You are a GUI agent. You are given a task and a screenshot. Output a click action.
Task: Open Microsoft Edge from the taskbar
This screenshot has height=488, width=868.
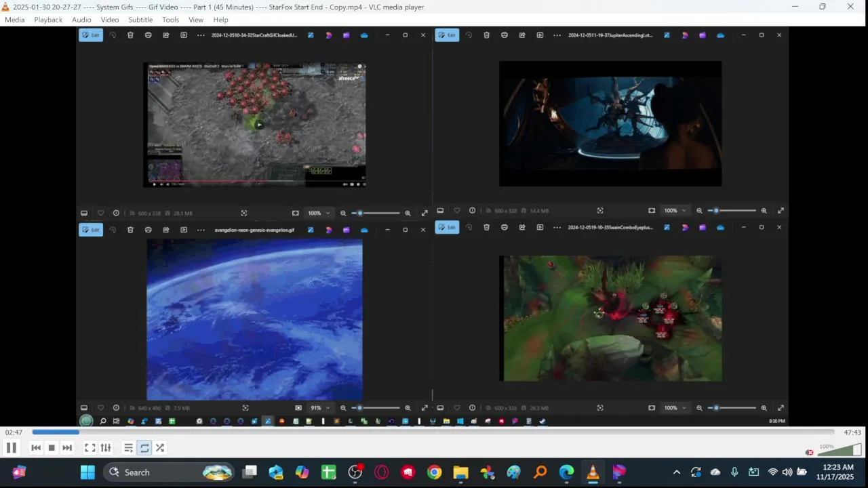566,472
